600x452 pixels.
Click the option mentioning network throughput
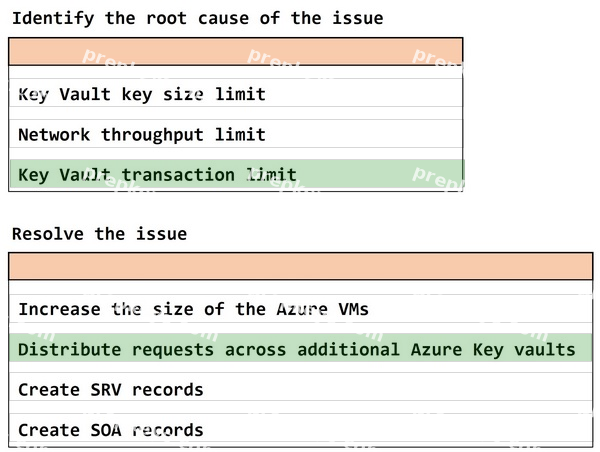236,134
